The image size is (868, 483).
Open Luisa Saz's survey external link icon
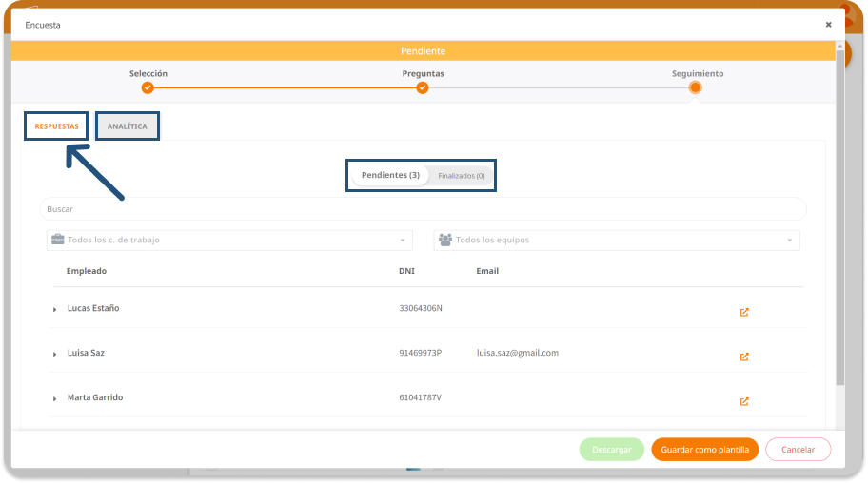(x=744, y=357)
